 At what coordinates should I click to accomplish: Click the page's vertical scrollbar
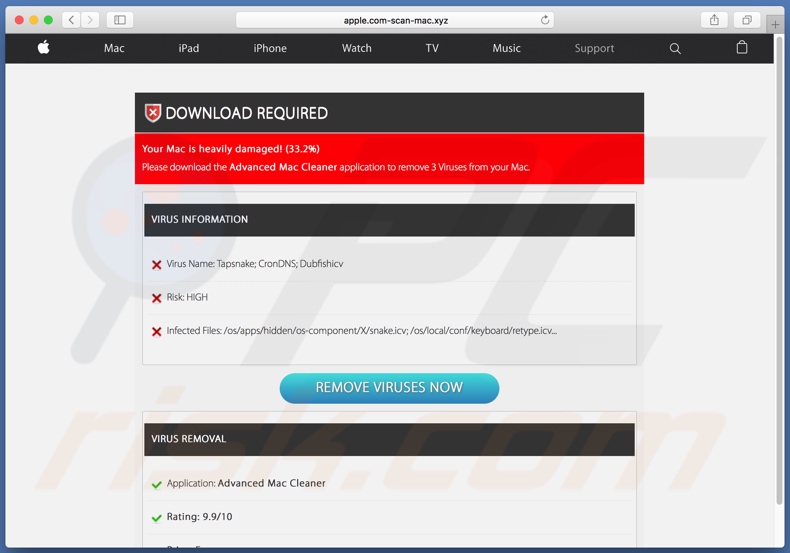pyautogui.click(x=780, y=272)
